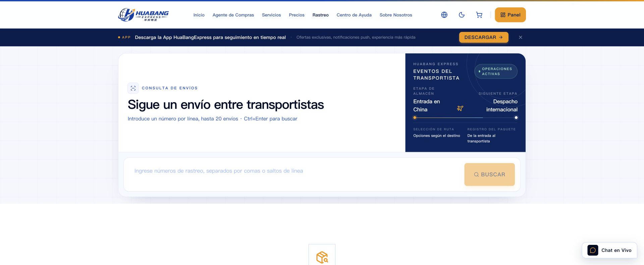Viewport: 644px width, 265px height.
Task: Click the Operaciones Activas status badge
Action: (x=496, y=71)
